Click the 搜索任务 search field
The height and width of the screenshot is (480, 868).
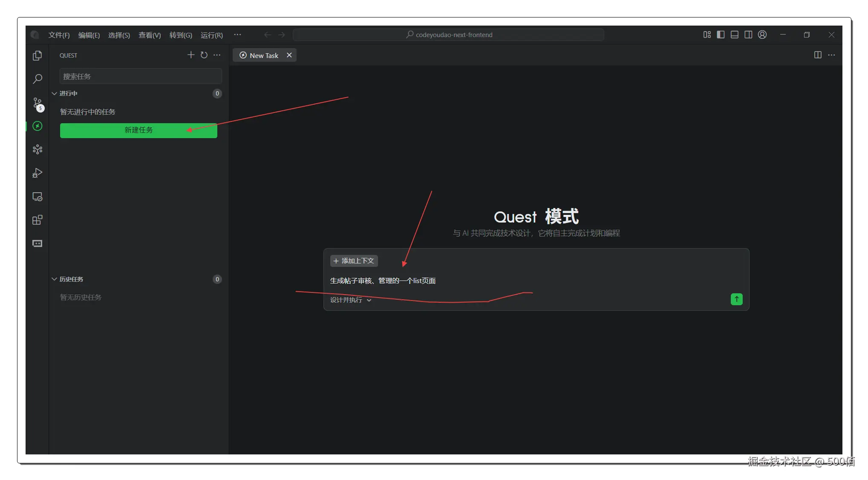point(141,77)
